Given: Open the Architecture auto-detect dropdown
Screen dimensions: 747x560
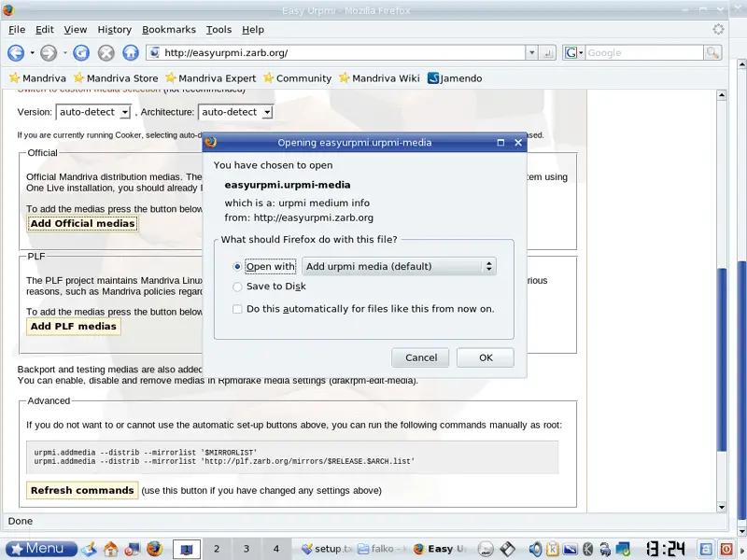Looking at the screenshot, I should [235, 112].
